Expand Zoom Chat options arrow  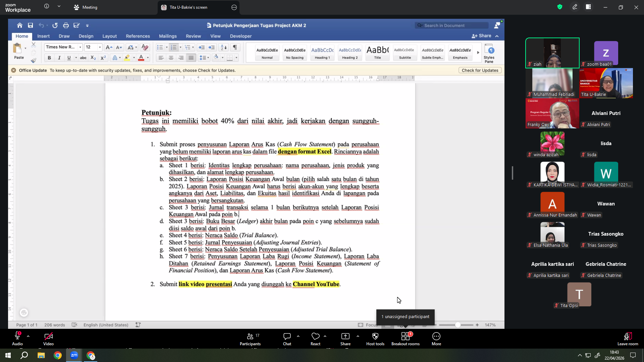pos(298,336)
